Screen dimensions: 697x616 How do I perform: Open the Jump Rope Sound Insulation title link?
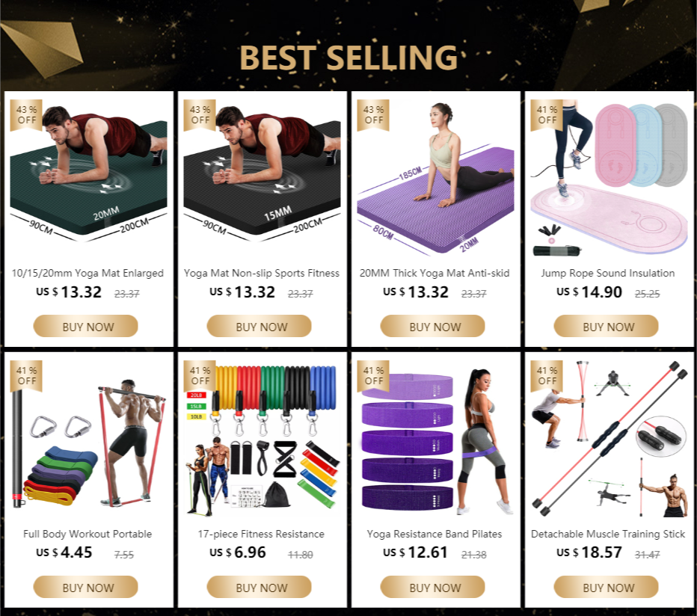608,274
